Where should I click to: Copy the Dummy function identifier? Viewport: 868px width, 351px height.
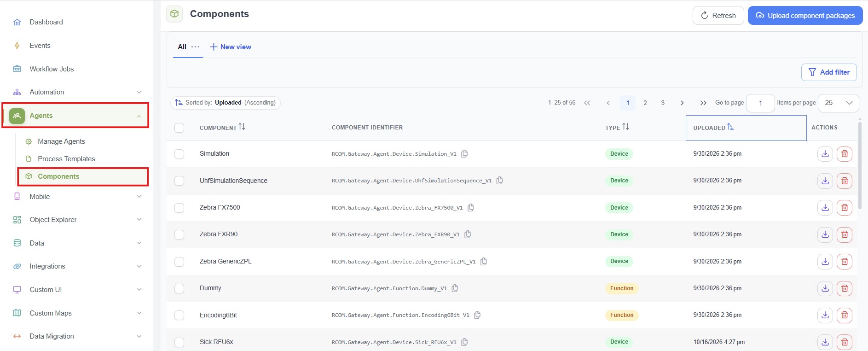coord(455,288)
